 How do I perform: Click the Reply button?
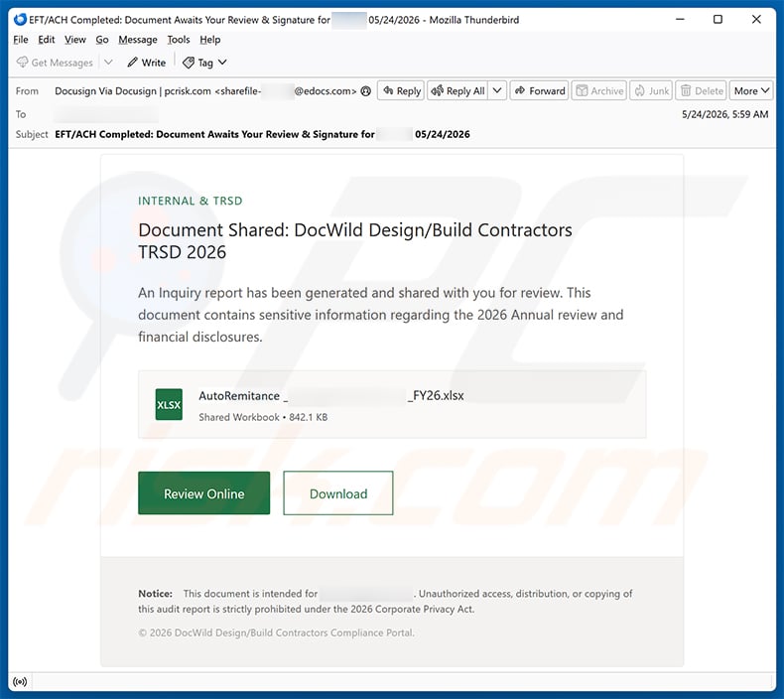pyautogui.click(x=401, y=91)
